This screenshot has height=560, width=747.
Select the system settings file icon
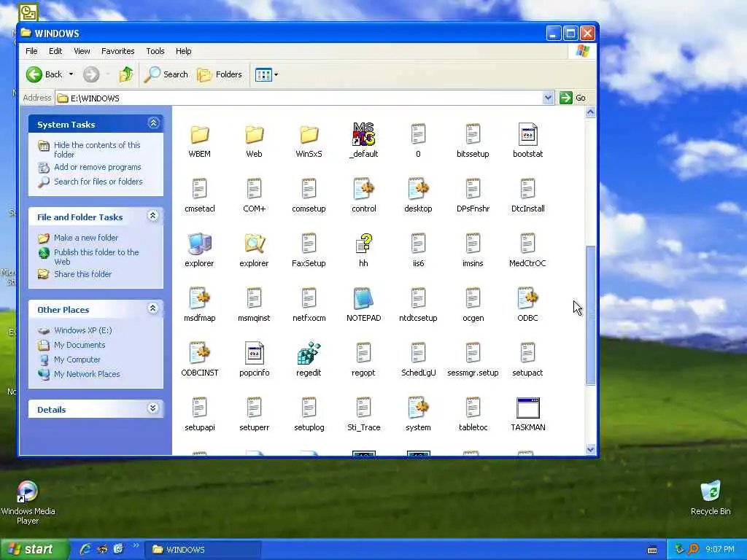418,408
